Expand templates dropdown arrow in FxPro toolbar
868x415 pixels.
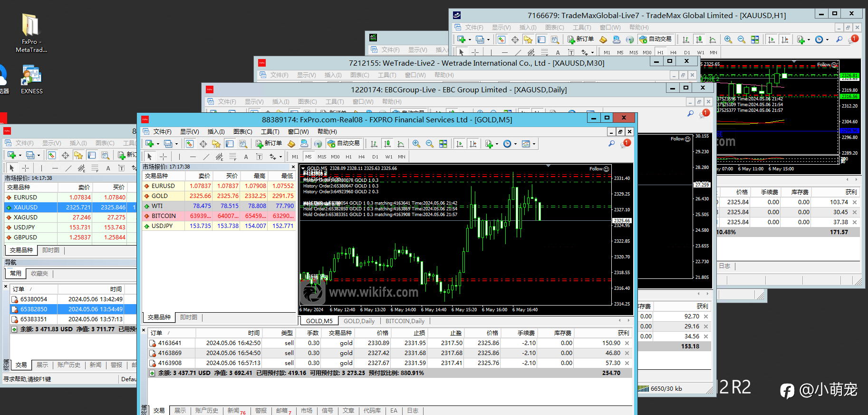534,144
